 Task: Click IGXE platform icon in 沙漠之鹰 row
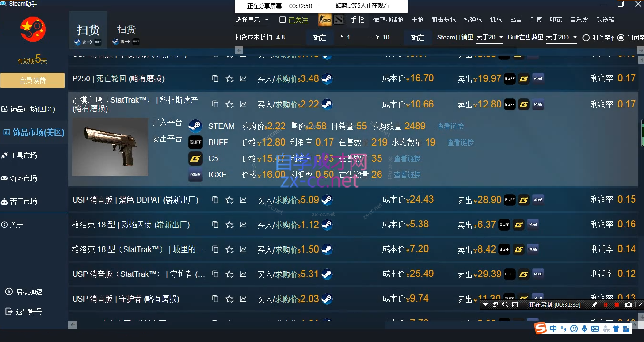tap(538, 104)
